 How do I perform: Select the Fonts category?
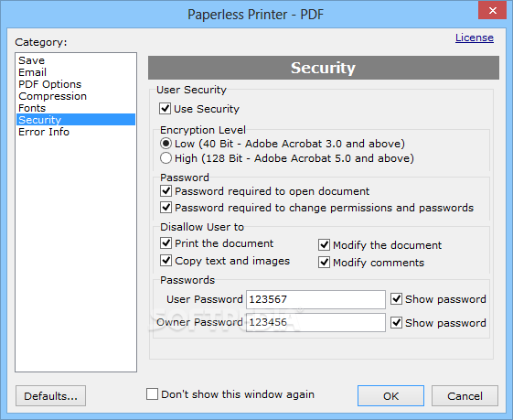[x=32, y=108]
